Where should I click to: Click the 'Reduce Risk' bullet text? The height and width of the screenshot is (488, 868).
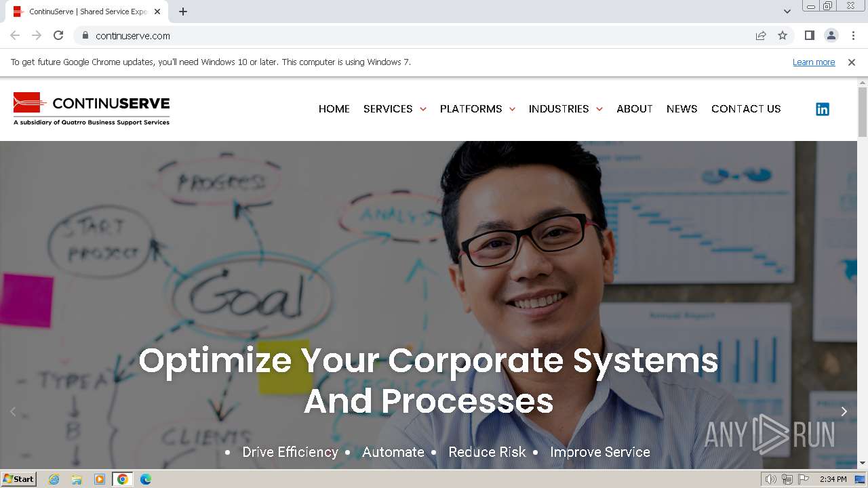coord(487,452)
